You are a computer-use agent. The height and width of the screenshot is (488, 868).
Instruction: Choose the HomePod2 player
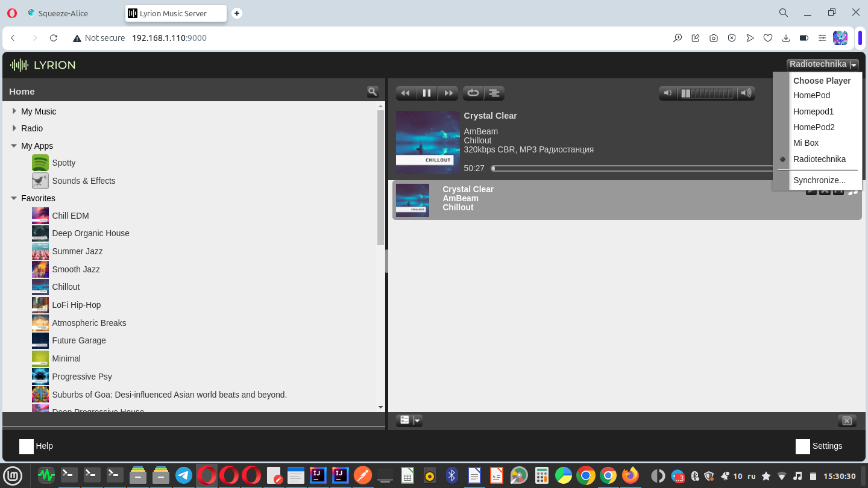click(814, 127)
